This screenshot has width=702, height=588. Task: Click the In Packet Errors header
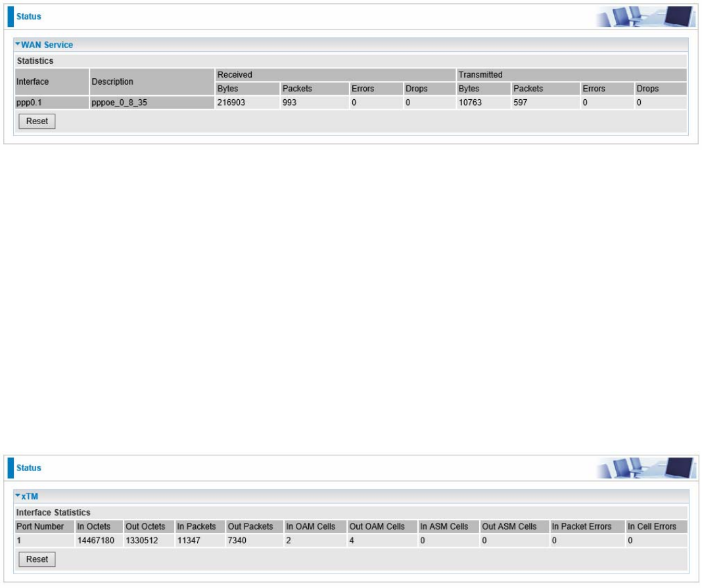click(x=588, y=527)
